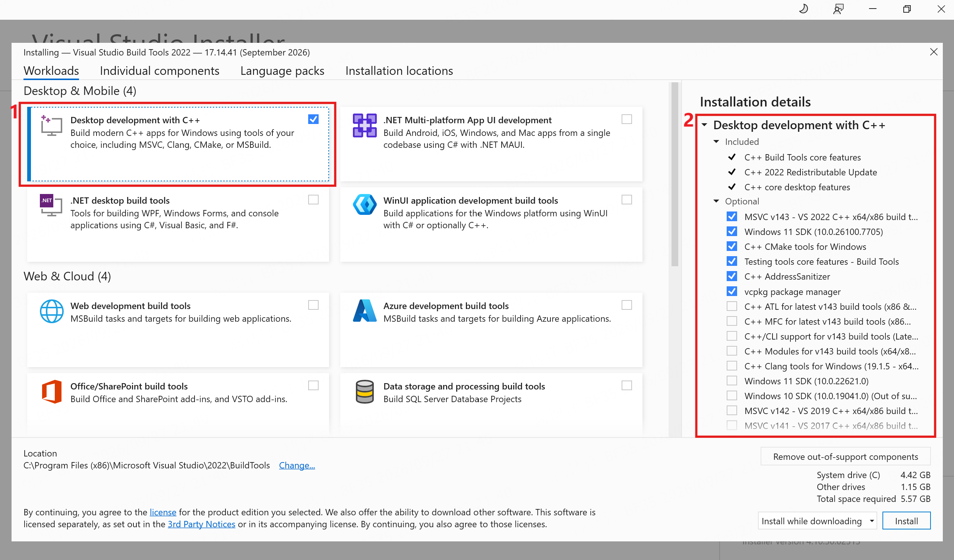Click the Installation details heading
This screenshot has height=560, width=954.
click(755, 102)
